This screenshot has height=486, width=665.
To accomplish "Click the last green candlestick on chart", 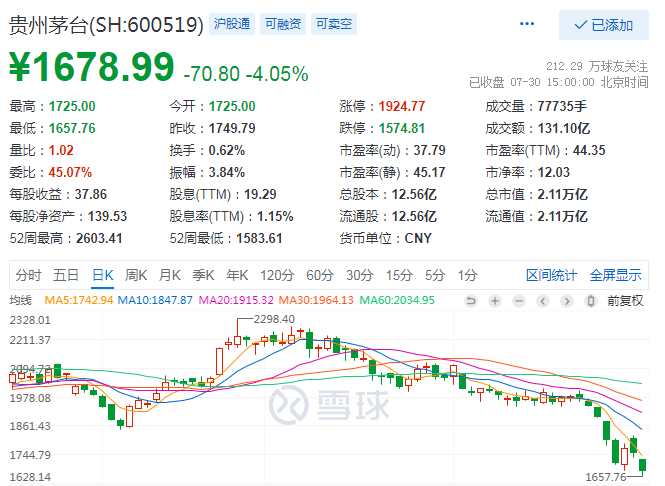I will [x=643, y=466].
